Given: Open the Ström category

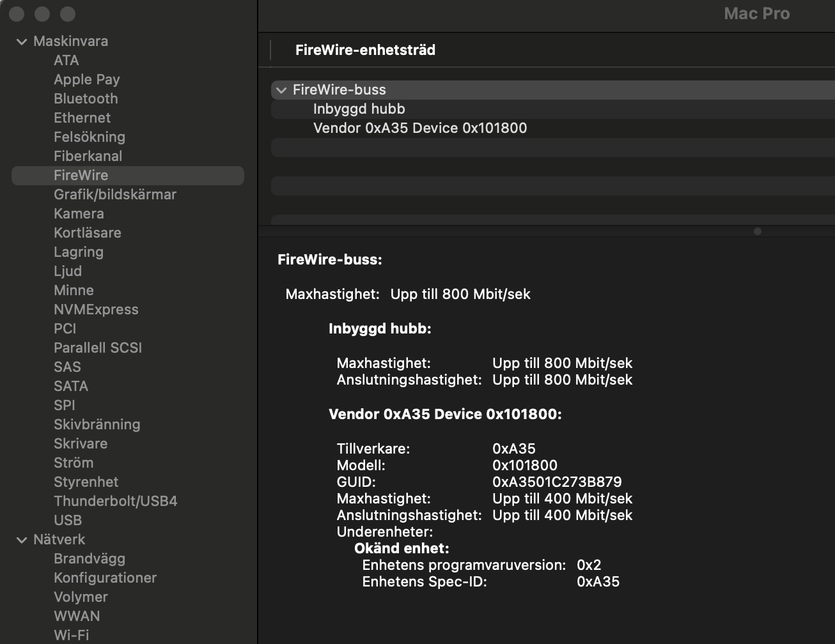Looking at the screenshot, I should pyautogui.click(x=74, y=463).
